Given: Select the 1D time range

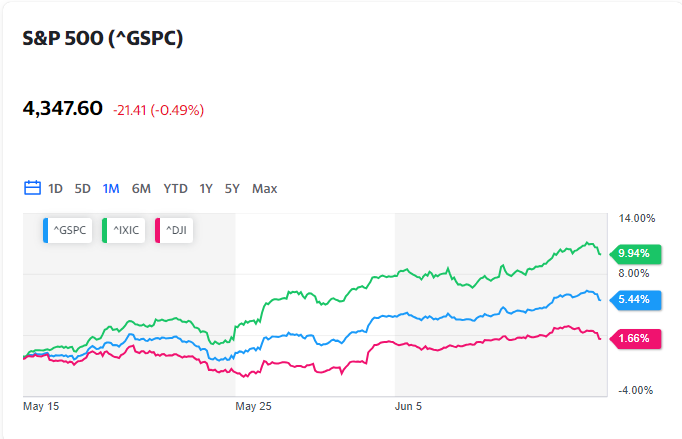Looking at the screenshot, I should tap(56, 188).
